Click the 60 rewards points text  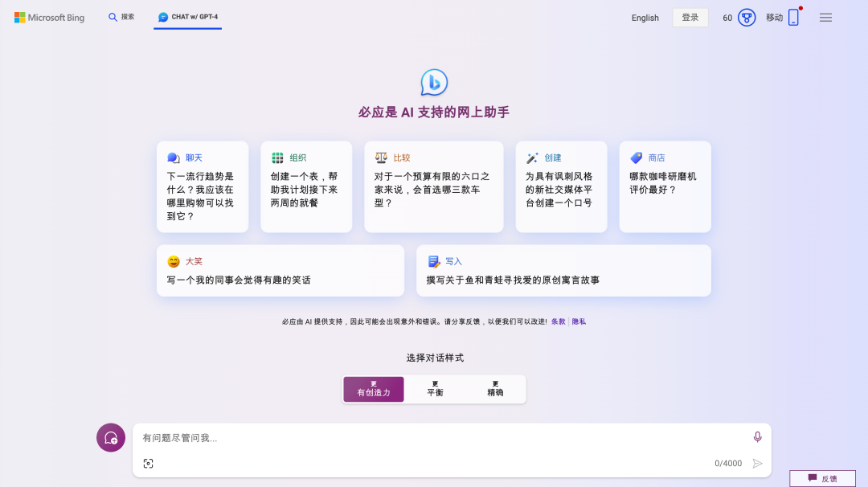pyautogui.click(x=727, y=18)
